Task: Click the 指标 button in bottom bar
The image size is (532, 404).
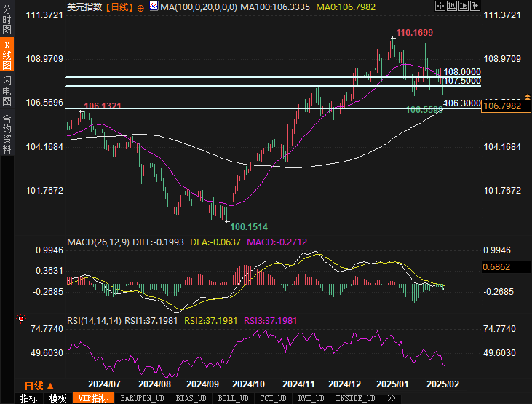Action: click(x=29, y=398)
